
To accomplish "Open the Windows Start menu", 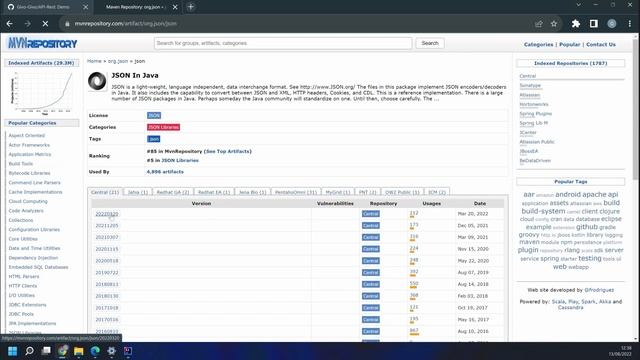I will tap(13, 351).
